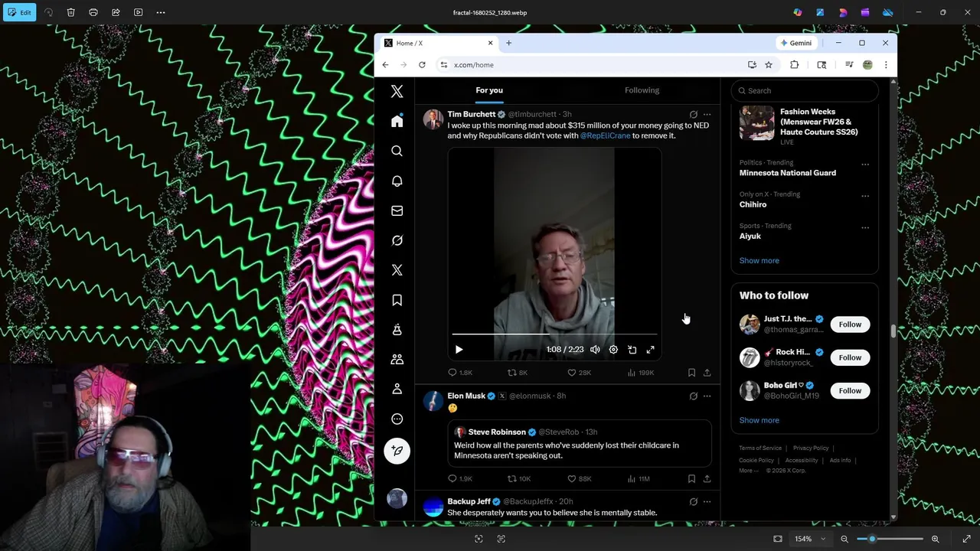Open Messages envelope in X sidebar
This screenshot has width=980, height=551.
click(397, 210)
